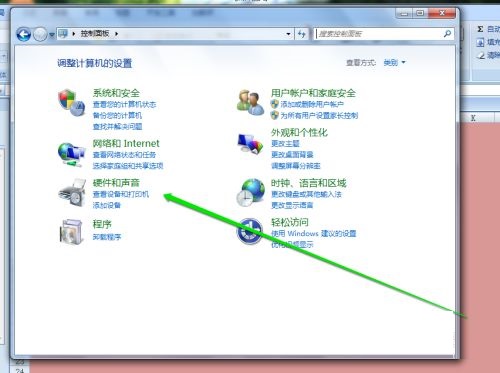This screenshot has width=500, height=373.
Task: Minimize the Control Panel window
Action: (x=404, y=13)
